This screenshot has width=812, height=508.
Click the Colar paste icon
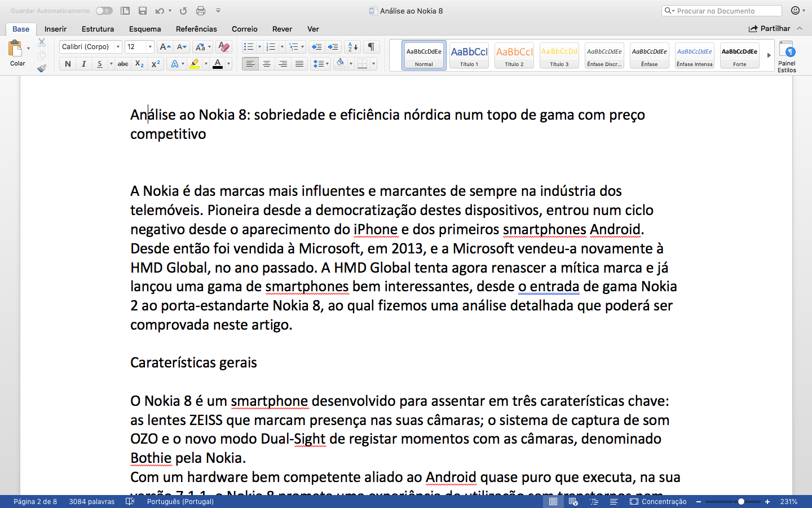tap(15, 49)
